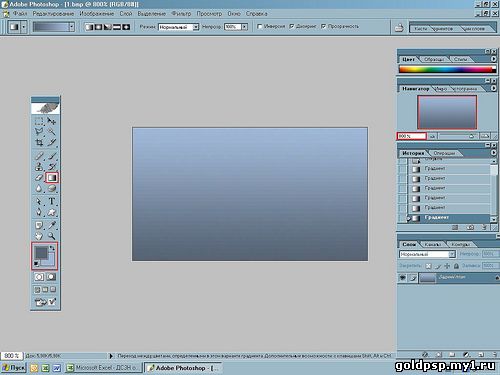Choose the radial gradient style icon
This screenshot has height=375, width=500.
(98, 27)
